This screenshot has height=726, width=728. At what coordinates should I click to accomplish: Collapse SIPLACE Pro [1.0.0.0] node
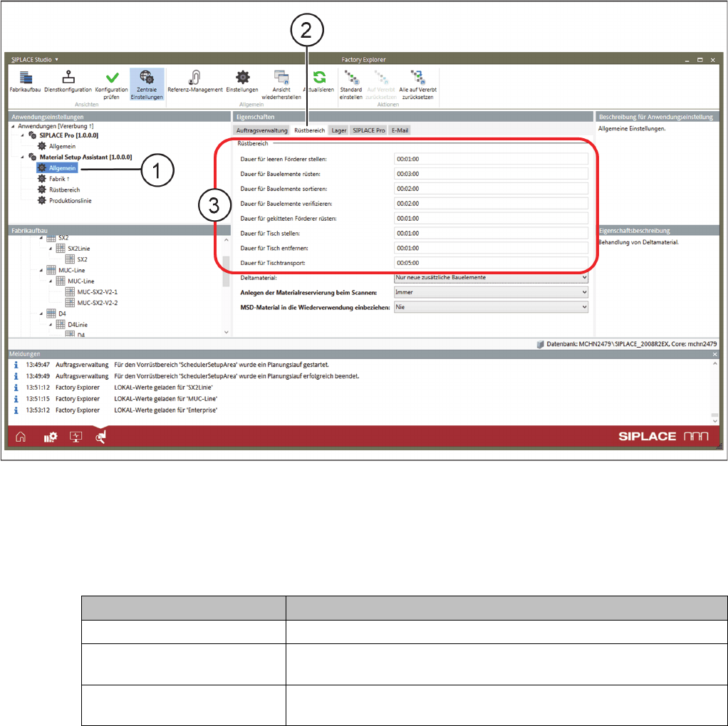click(x=22, y=135)
